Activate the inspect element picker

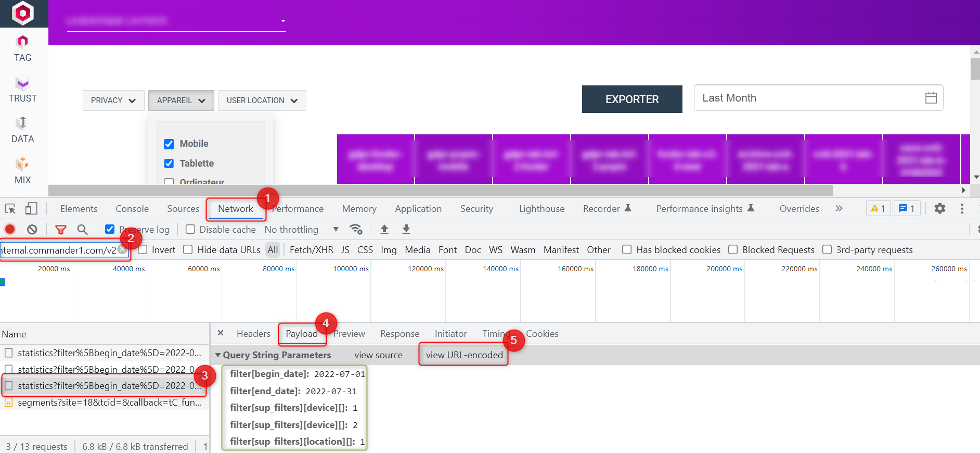tap(10, 209)
